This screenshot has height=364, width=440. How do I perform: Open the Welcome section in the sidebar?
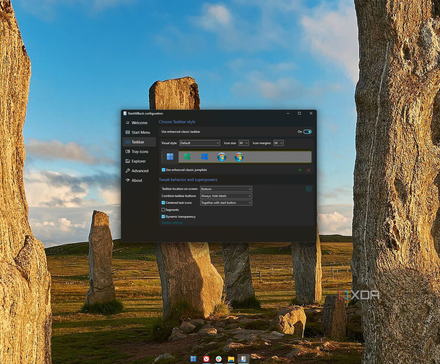click(139, 123)
